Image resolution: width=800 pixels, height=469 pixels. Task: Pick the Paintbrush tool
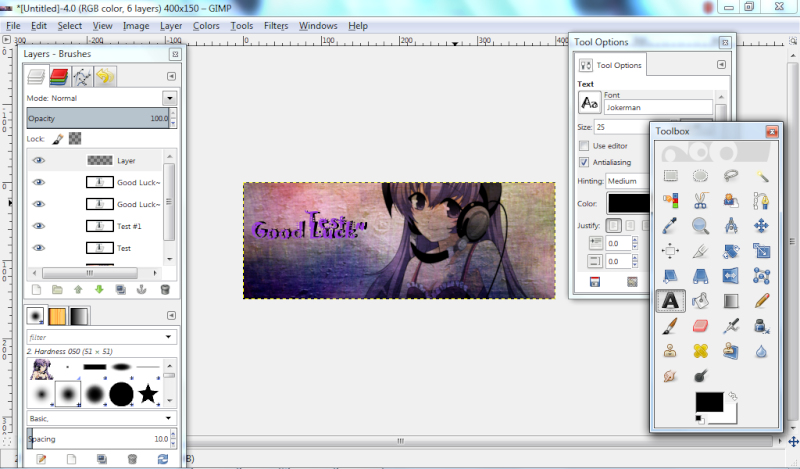tap(670, 326)
